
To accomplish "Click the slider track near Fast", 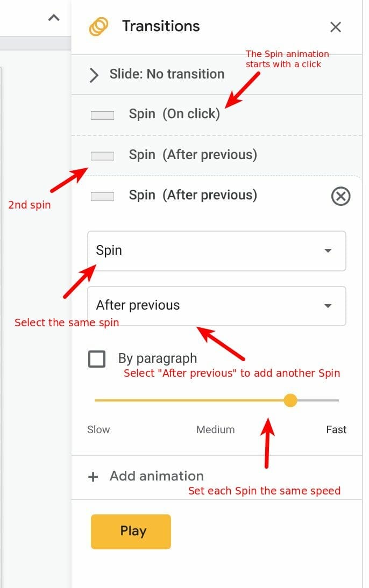I will (x=330, y=400).
